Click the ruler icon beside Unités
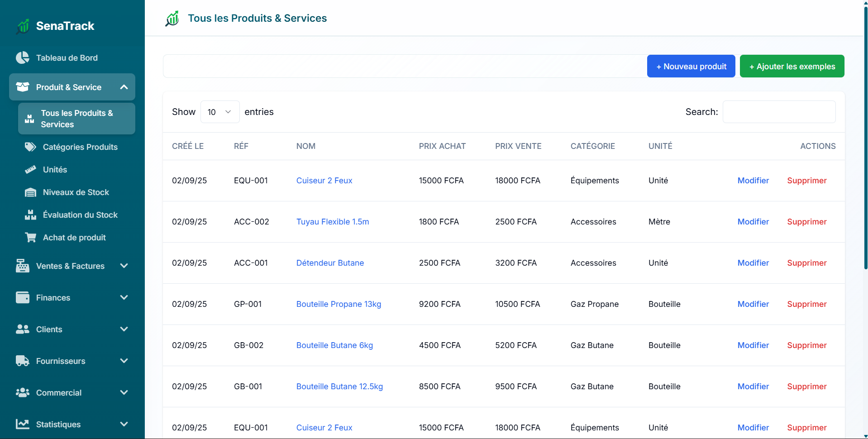This screenshot has height=439, width=868. (x=30, y=170)
